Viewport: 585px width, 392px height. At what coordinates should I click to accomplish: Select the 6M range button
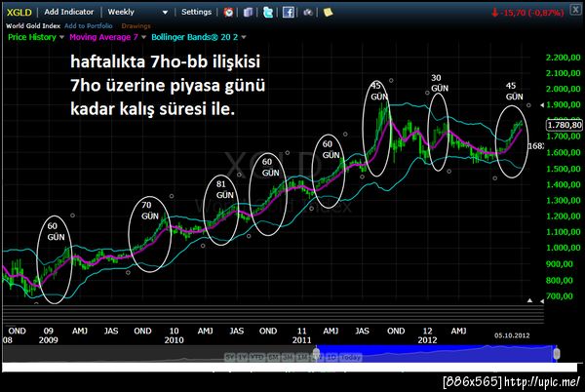(x=273, y=357)
